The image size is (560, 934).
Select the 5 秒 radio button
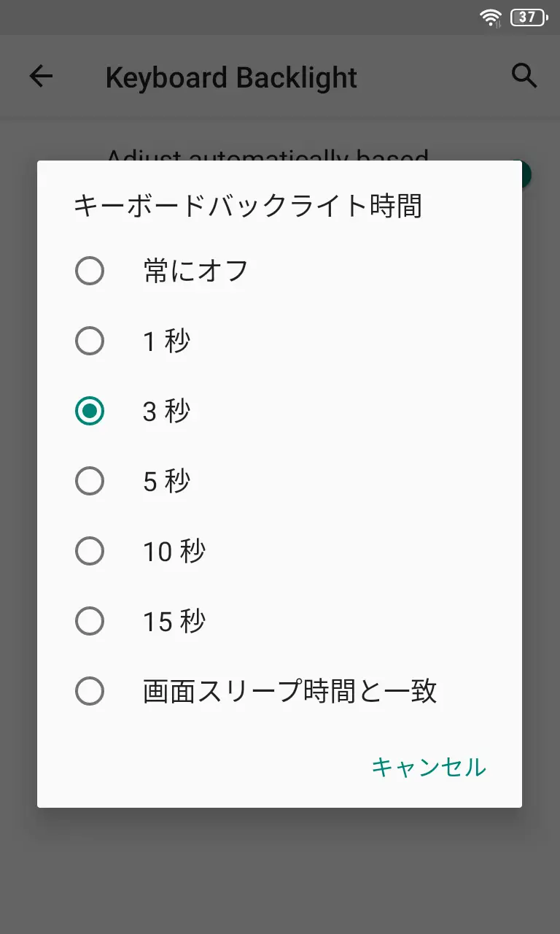(90, 481)
